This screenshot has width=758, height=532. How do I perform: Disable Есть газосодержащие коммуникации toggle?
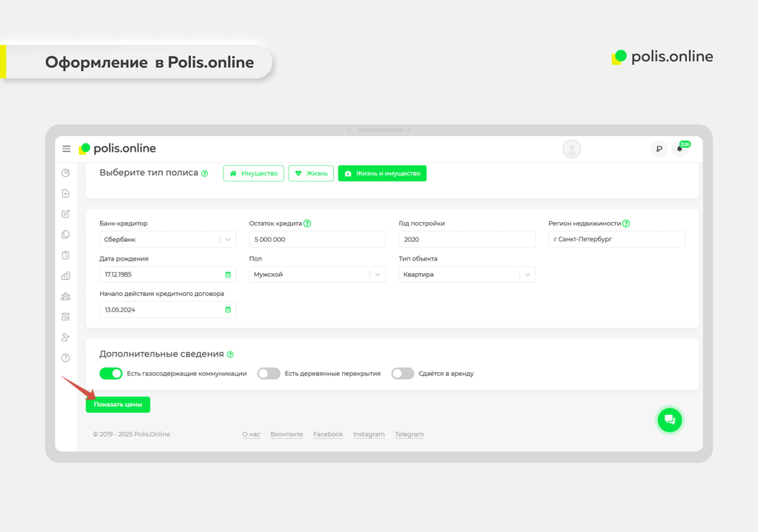[111, 374]
